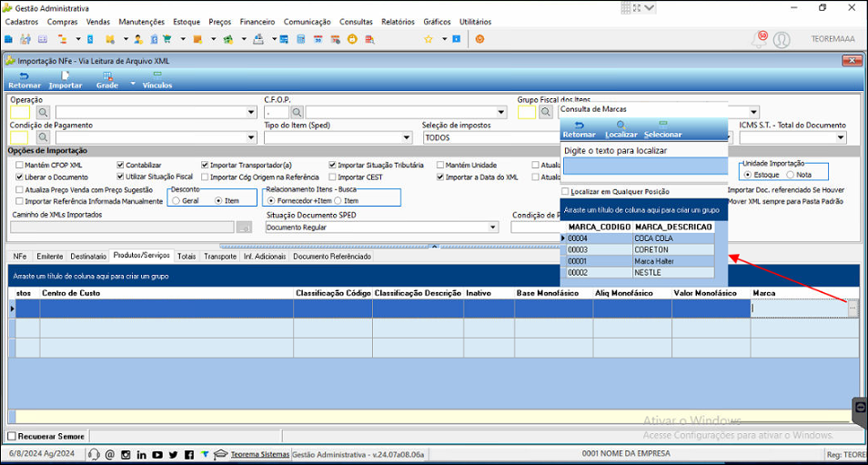Open the Cadastros menu
This screenshot has height=465, width=868.
coord(21,22)
